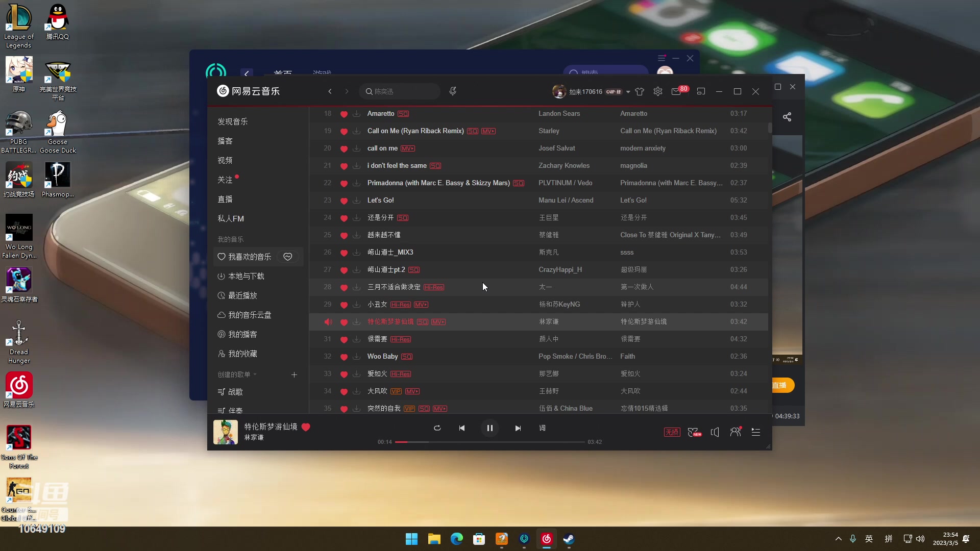Open the sound effects (NEW) icon
The height and width of the screenshot is (551, 980).
[x=694, y=432]
